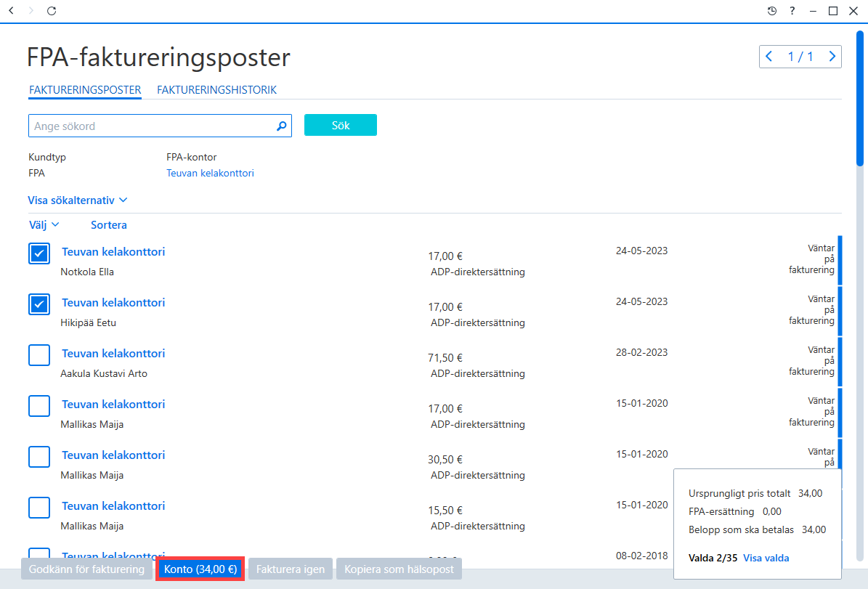Open the history clock icon
Viewport: 868px width, 589px height.
(x=771, y=10)
